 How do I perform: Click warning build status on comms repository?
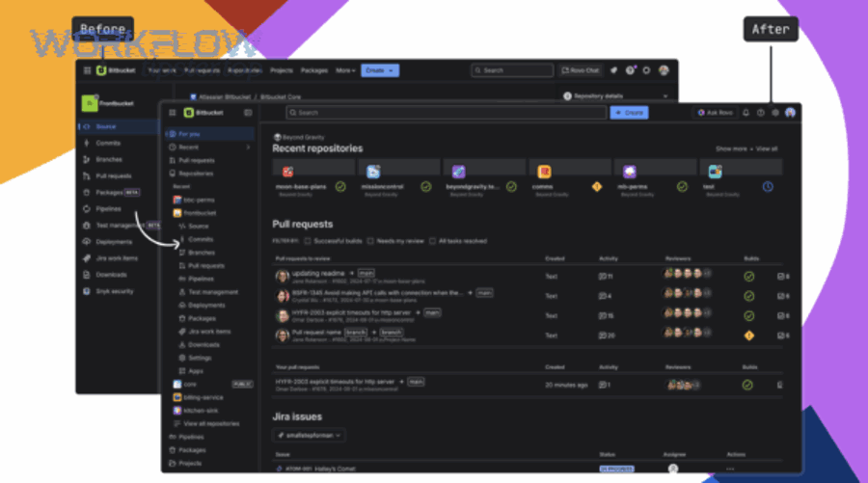[596, 186]
